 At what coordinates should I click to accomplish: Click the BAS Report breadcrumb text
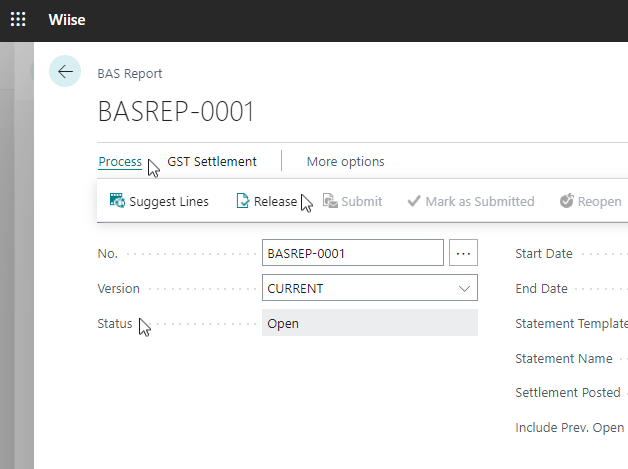[x=130, y=73]
